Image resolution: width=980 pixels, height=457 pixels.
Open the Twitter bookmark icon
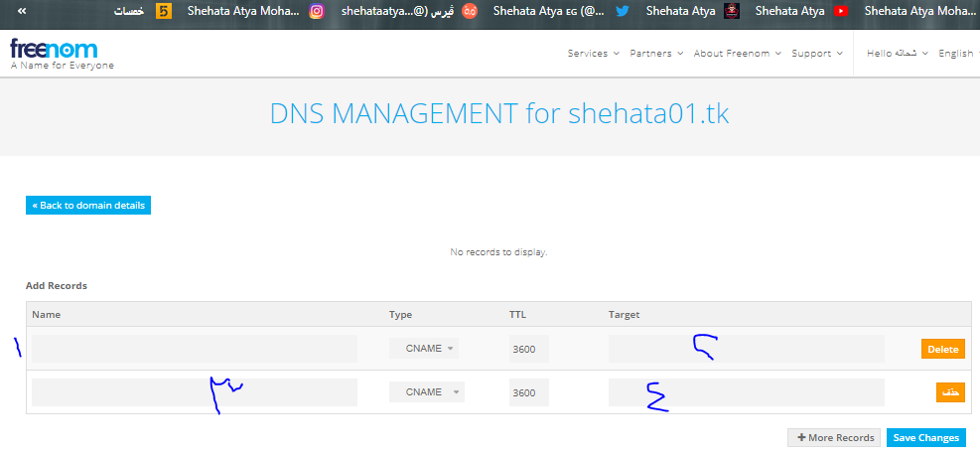pyautogui.click(x=622, y=11)
